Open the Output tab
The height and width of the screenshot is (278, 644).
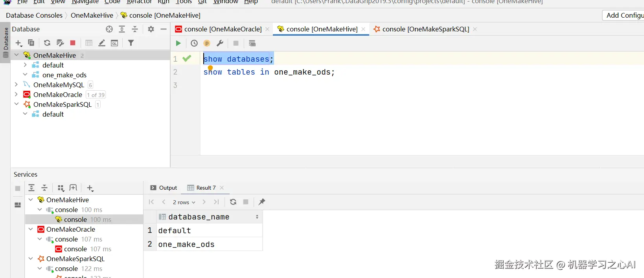164,188
